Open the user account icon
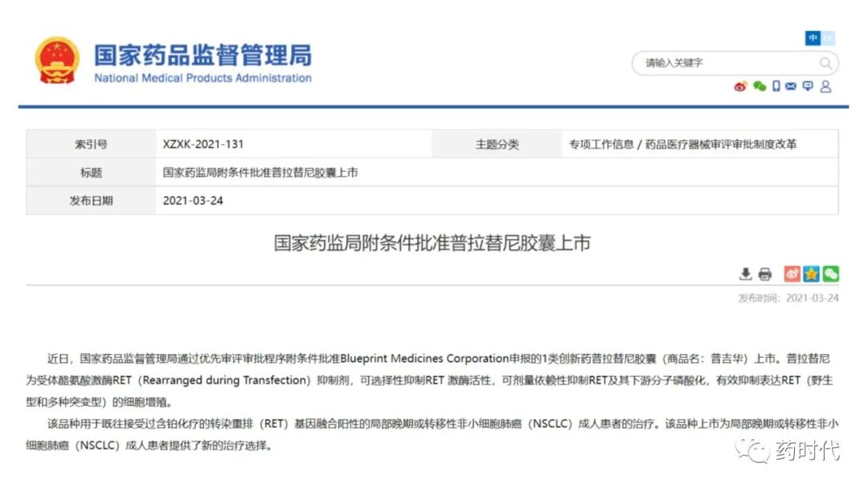The image size is (868, 489). [x=825, y=86]
